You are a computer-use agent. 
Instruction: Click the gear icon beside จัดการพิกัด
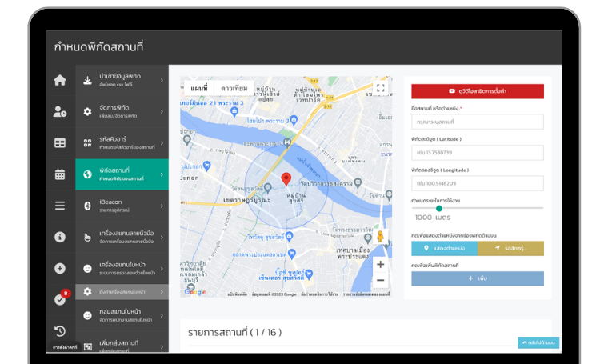(88, 112)
